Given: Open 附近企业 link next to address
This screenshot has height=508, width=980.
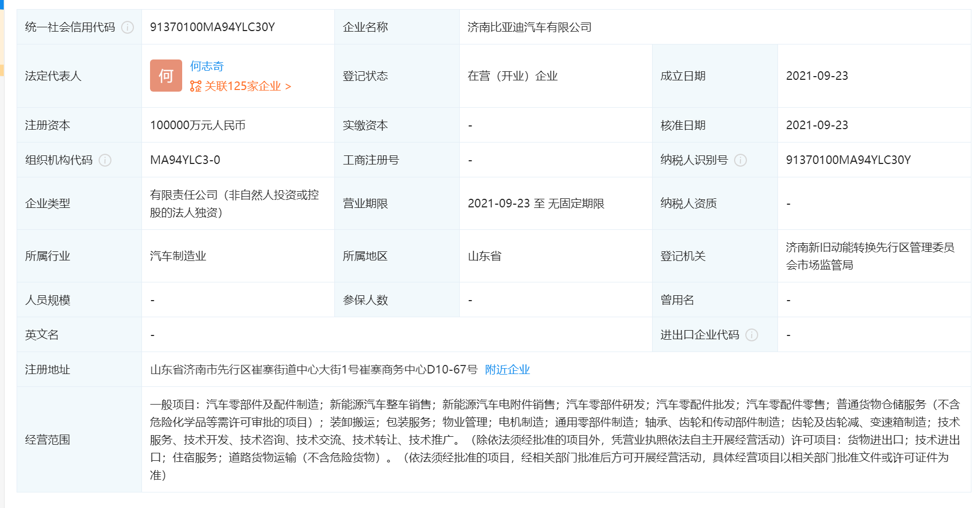Looking at the screenshot, I should (507, 370).
